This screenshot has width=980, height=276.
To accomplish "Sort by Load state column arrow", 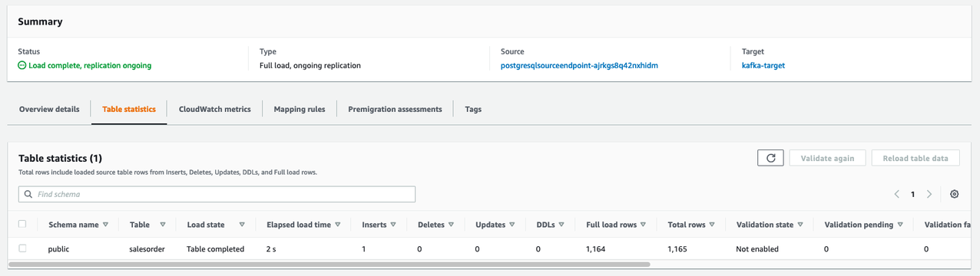I will pos(242,225).
